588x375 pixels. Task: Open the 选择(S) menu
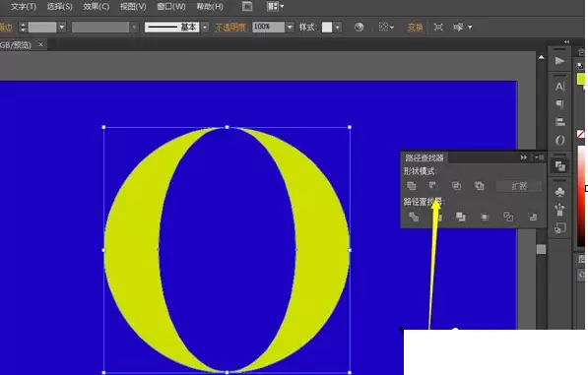60,6
